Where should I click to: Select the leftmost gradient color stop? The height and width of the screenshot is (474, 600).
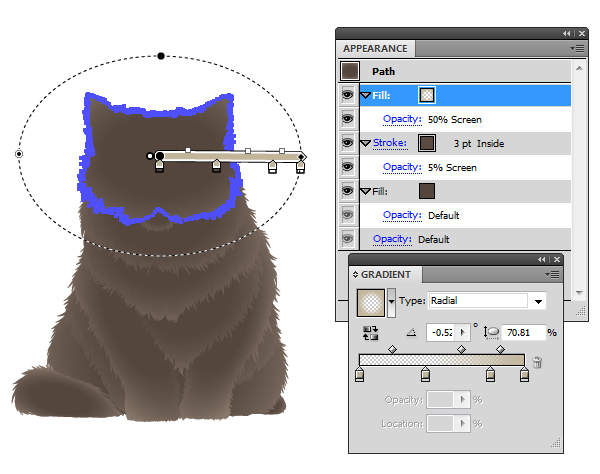(359, 374)
